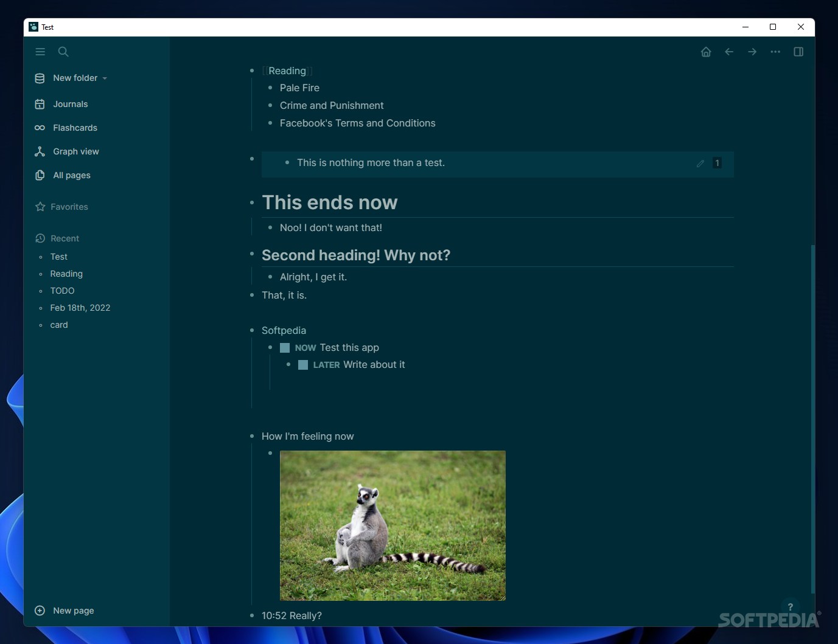Open recent page TODO
838x644 pixels.
pos(62,291)
